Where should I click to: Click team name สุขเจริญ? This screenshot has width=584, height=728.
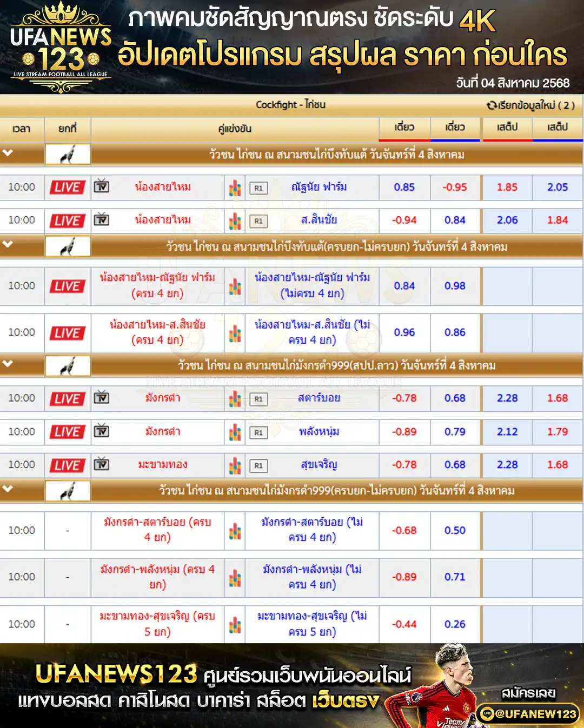pos(319,465)
